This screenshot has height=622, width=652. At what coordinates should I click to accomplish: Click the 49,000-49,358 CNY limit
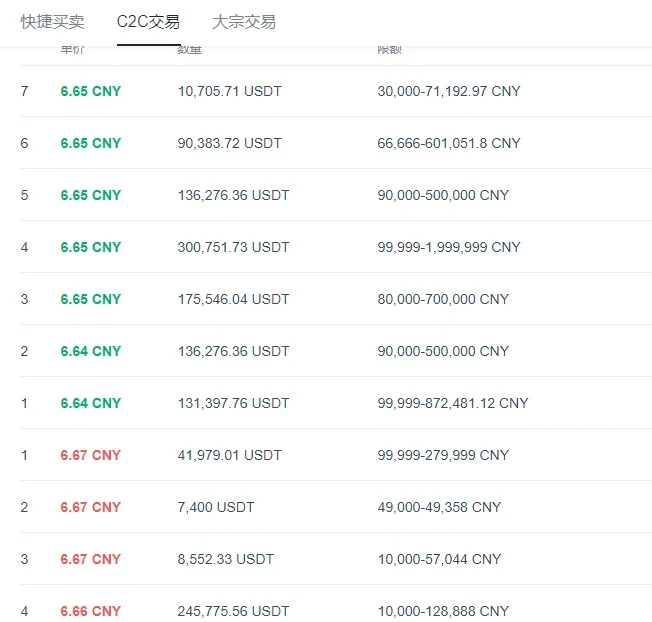(439, 507)
